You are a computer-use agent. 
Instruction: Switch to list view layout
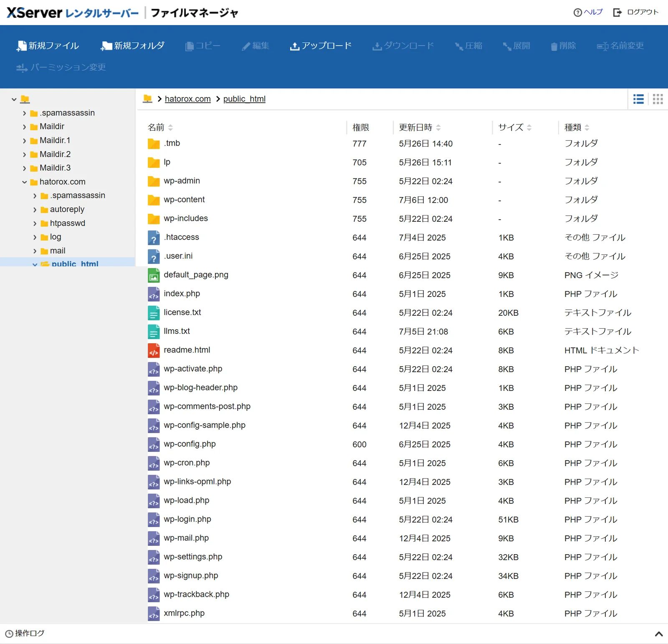[x=638, y=99]
